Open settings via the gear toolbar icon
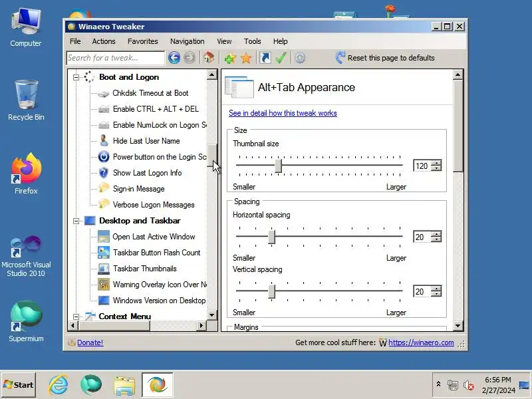The width and height of the screenshot is (532, 399). (x=300, y=58)
